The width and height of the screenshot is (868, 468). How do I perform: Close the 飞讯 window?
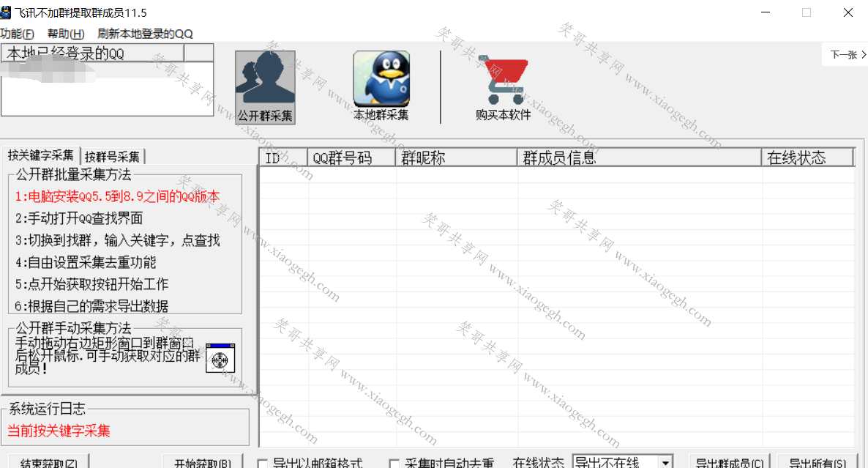848,12
